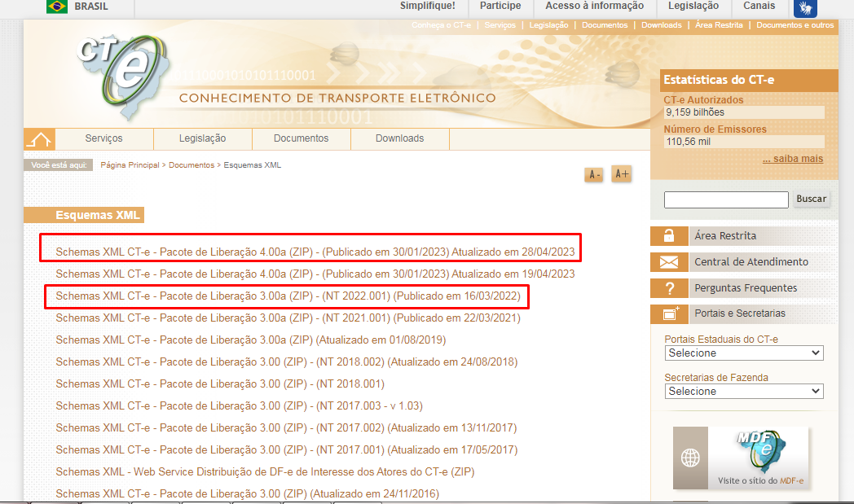Viewport: 854px width, 504px height.
Task: Open the Perguntas Frequentes sidebar link
Action: (x=746, y=288)
